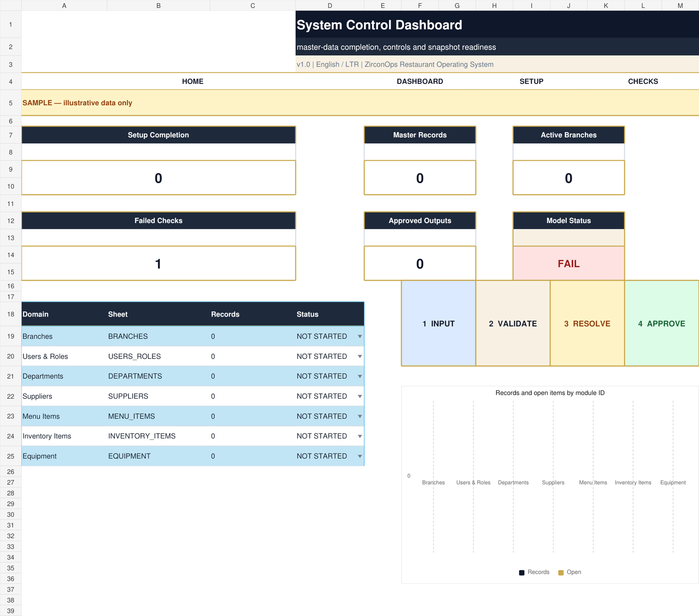The image size is (699, 616).
Task: Click the Records legend entry in chart
Action: click(x=534, y=572)
